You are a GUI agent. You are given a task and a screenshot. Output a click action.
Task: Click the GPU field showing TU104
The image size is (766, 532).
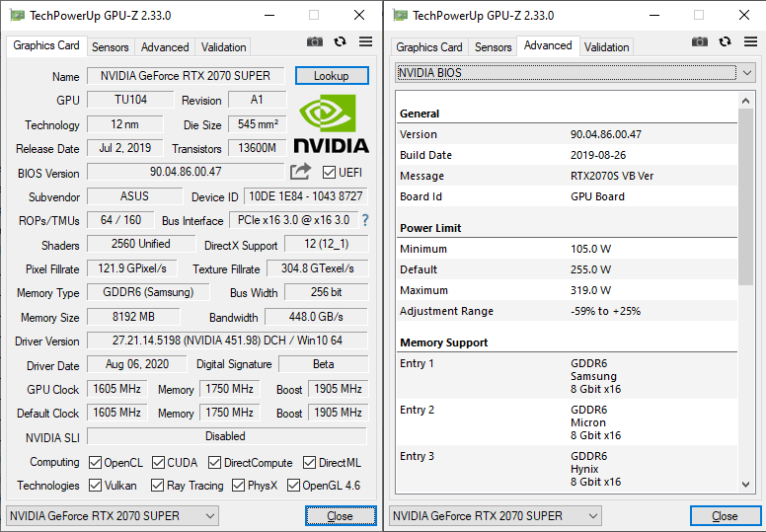click(x=130, y=100)
